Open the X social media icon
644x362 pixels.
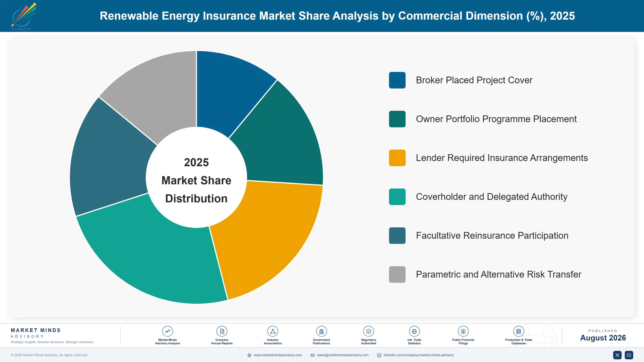coord(617,355)
